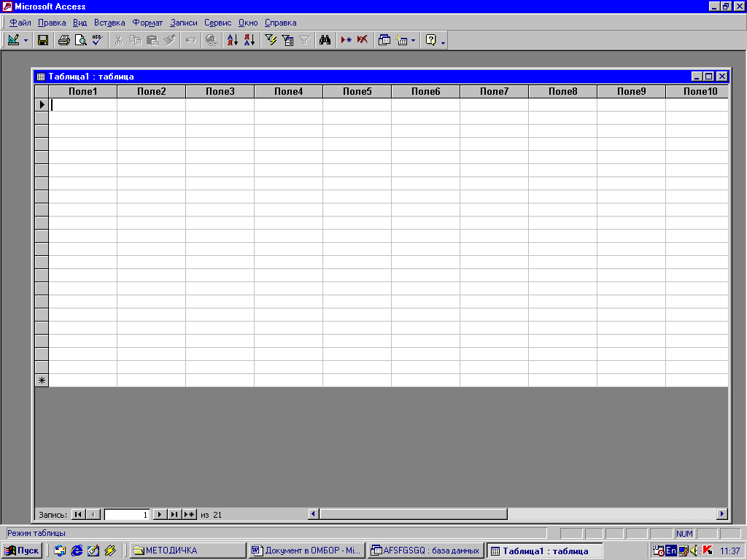Undo the last action with the undo arrow

(190, 40)
